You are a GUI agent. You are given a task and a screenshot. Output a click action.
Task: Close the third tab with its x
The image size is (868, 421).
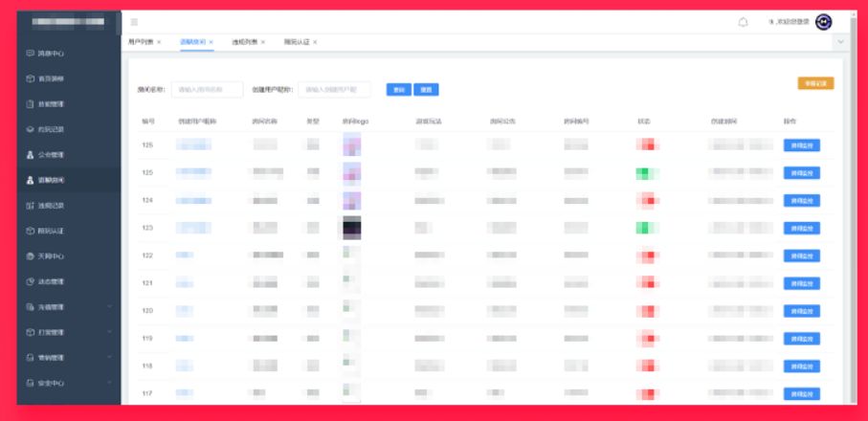tap(263, 42)
